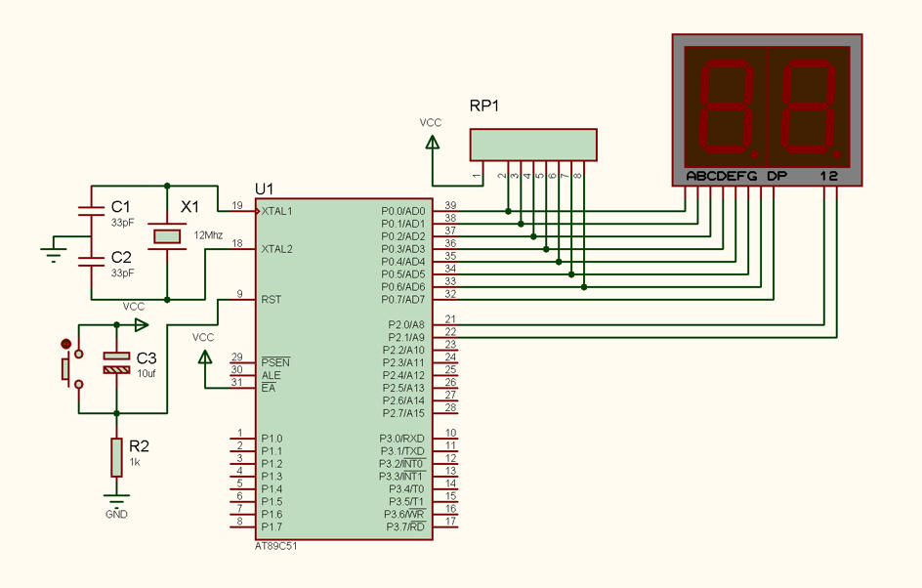Select electrolytic capacitor C3
Screen dimensions: 922x588
click(x=116, y=362)
